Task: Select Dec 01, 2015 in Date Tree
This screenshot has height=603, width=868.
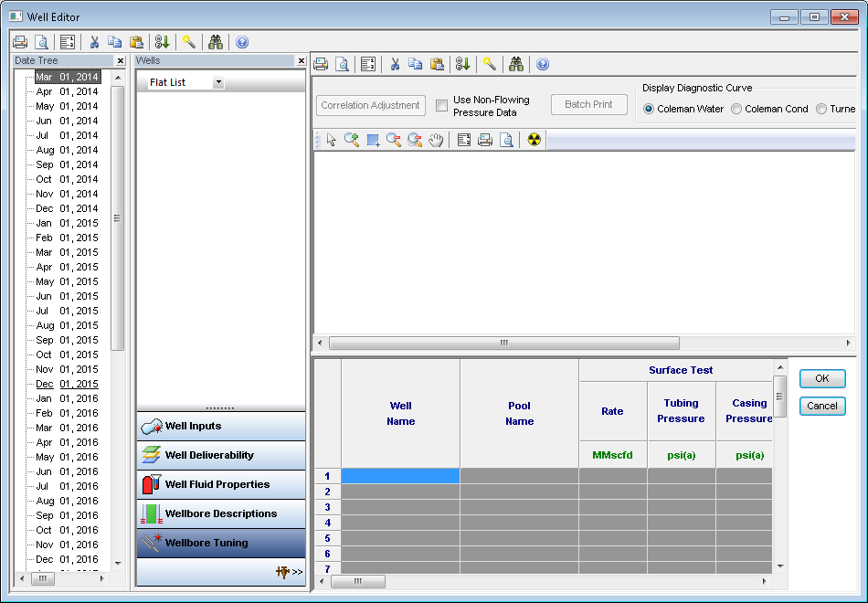Action: (67, 384)
